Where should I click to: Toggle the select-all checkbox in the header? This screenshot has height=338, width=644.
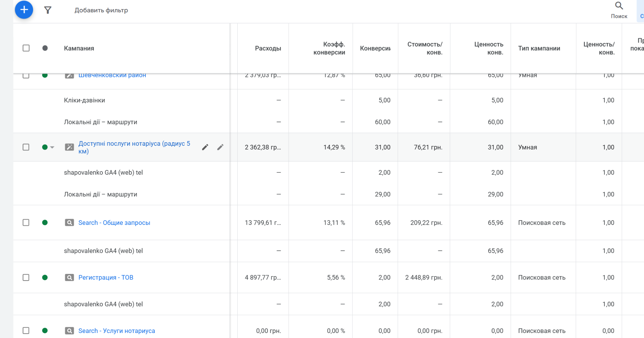[x=26, y=48]
